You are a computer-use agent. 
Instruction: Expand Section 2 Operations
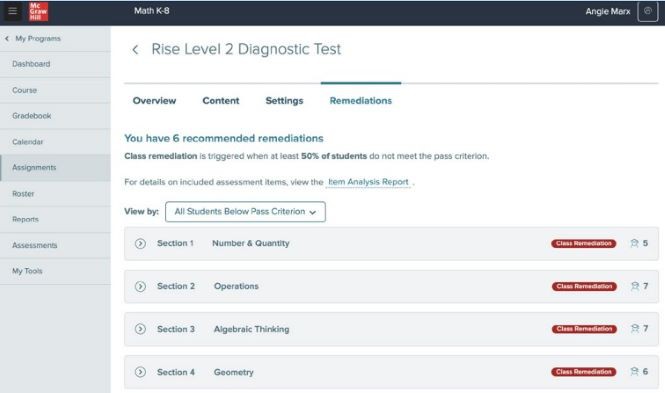click(140, 286)
